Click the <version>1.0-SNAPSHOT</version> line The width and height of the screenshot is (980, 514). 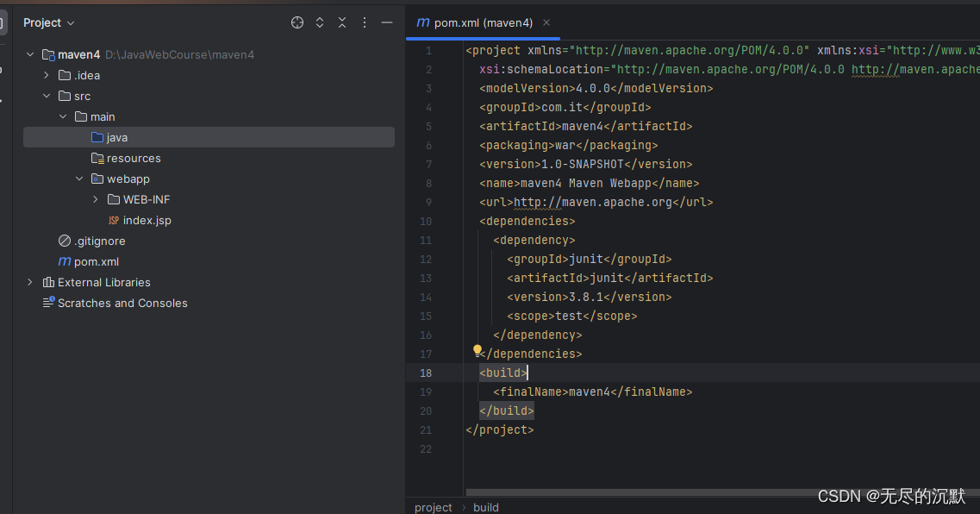[585, 164]
